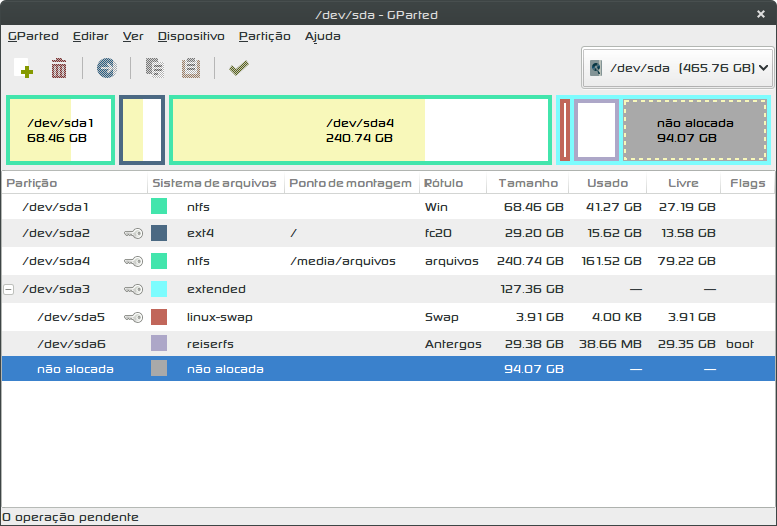Close the GParted window

coord(761,14)
